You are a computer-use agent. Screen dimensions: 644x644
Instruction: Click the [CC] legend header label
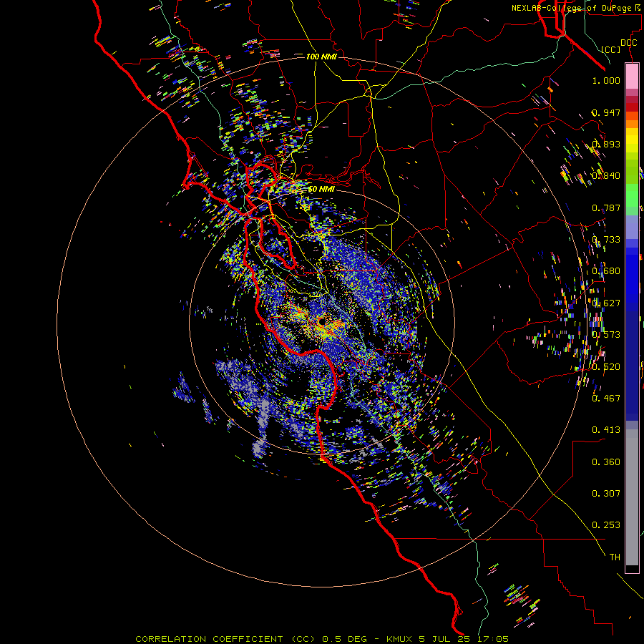pyautogui.click(x=611, y=49)
